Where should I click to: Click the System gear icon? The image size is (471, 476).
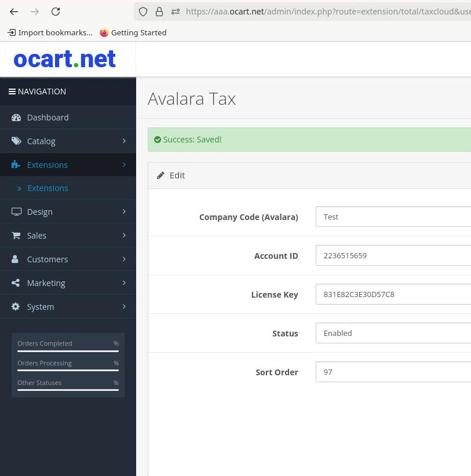(16, 307)
